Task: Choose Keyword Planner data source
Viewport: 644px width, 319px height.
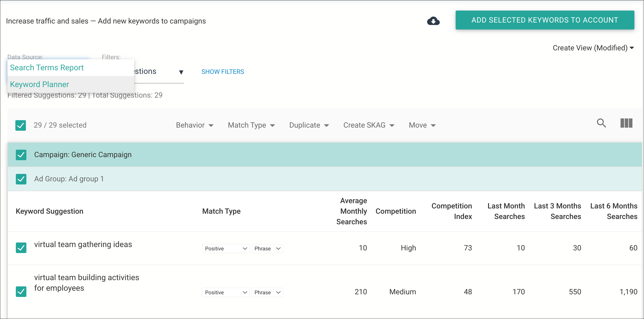Action: pyautogui.click(x=71, y=84)
